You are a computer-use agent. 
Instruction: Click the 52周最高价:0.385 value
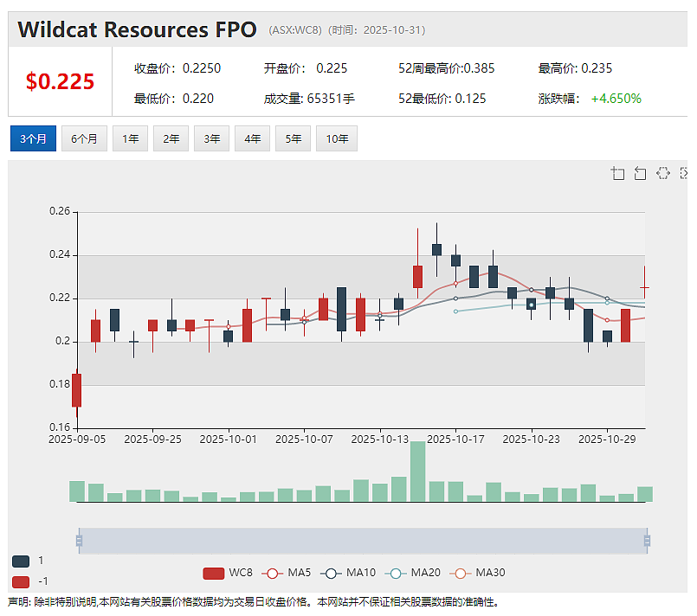point(446,68)
